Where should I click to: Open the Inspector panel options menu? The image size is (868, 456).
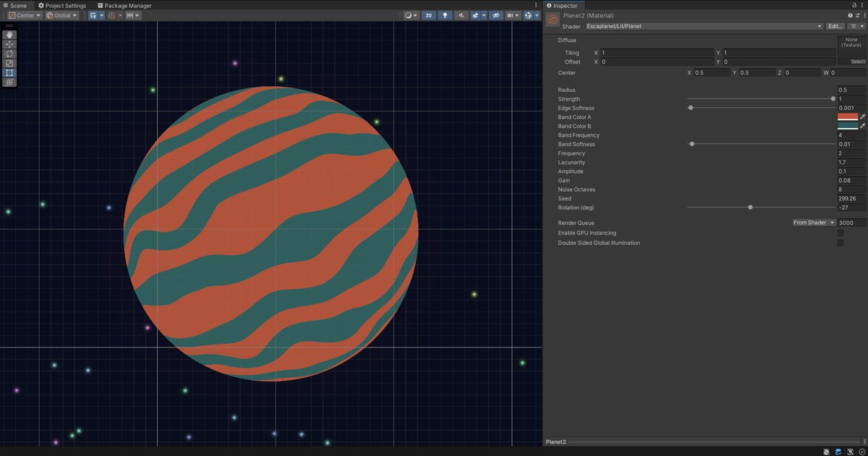pos(864,5)
